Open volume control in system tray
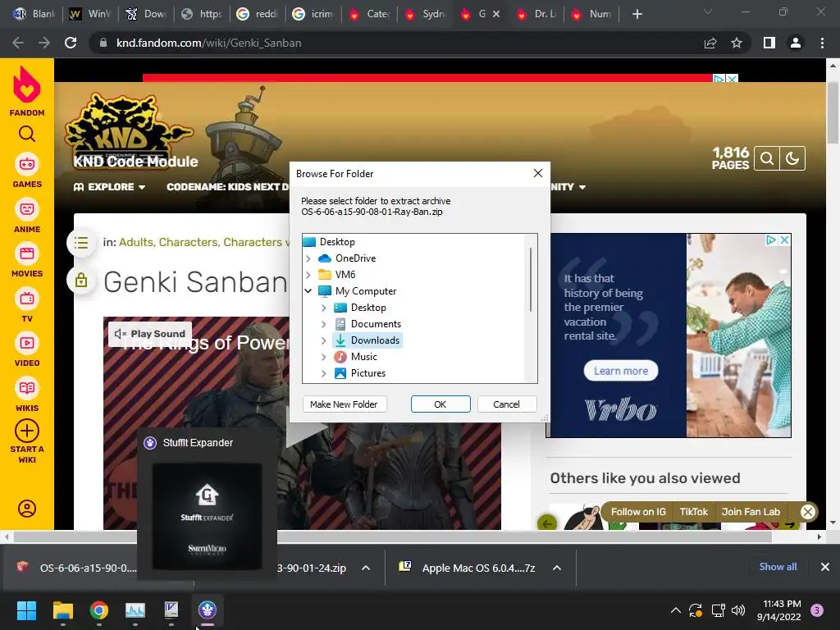This screenshot has height=630, width=840. point(738,610)
